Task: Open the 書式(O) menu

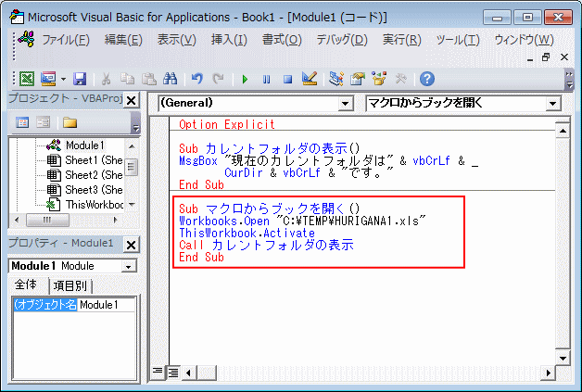Action: (x=282, y=39)
